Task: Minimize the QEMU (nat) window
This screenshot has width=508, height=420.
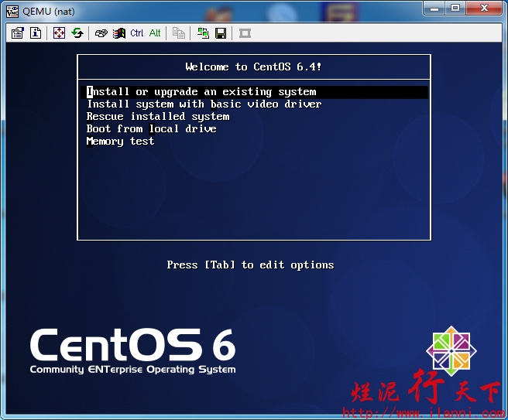Action: click(x=435, y=8)
